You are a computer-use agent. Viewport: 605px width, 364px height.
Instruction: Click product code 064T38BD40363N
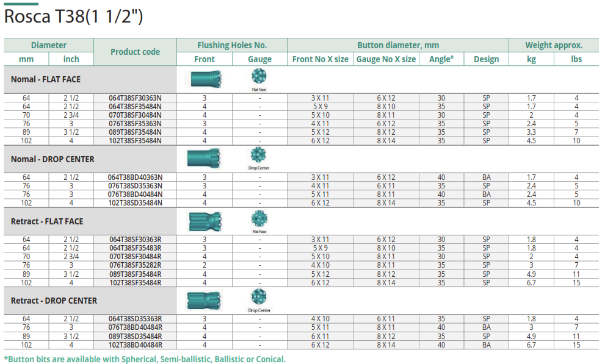(135, 177)
